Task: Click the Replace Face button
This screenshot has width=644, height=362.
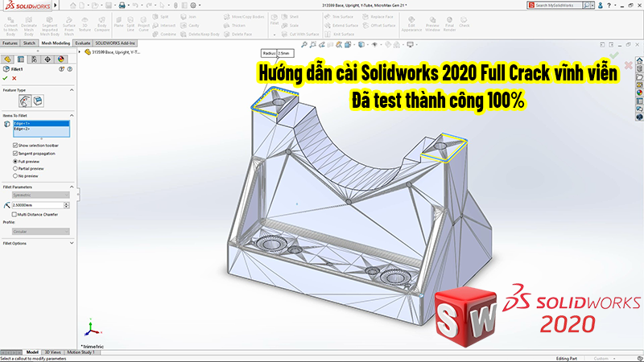Action: (x=378, y=17)
